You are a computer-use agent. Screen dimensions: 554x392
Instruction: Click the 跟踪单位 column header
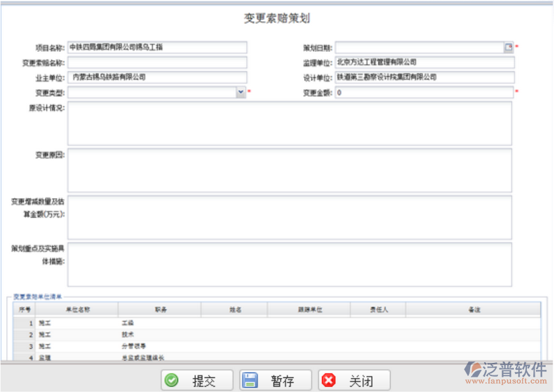click(309, 310)
